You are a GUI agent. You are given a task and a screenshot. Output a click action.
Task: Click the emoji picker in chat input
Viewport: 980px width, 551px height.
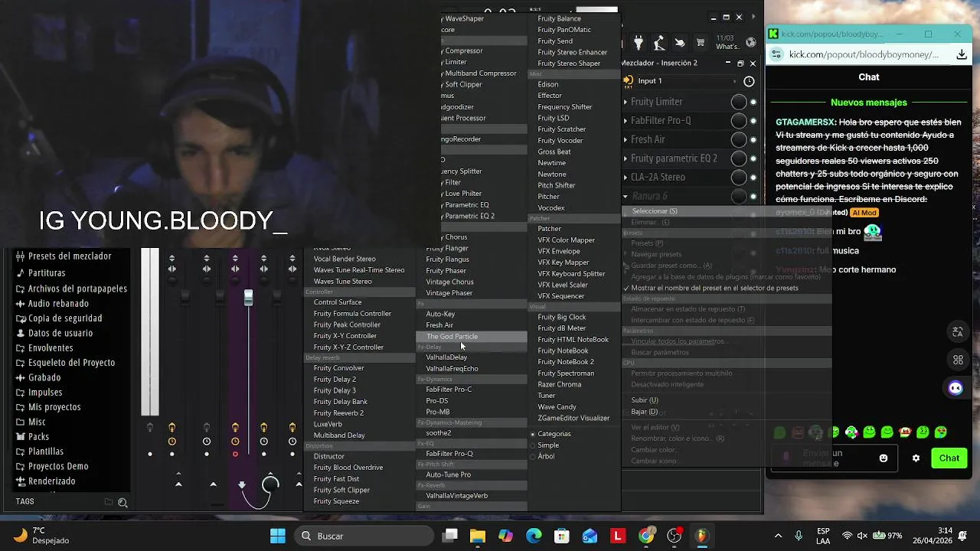click(884, 458)
